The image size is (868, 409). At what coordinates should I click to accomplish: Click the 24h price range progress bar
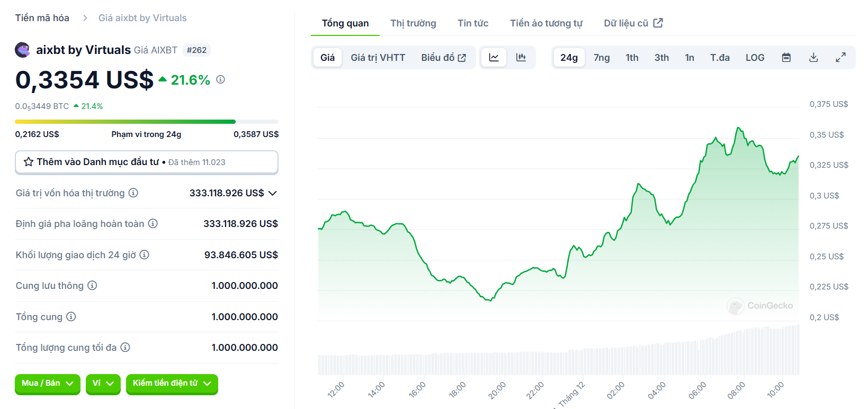(147, 122)
